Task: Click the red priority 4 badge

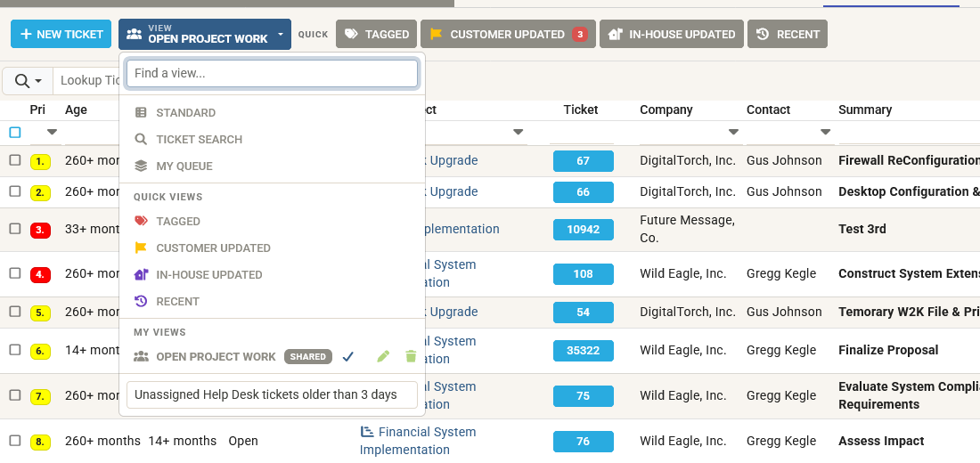Action: 40,273
